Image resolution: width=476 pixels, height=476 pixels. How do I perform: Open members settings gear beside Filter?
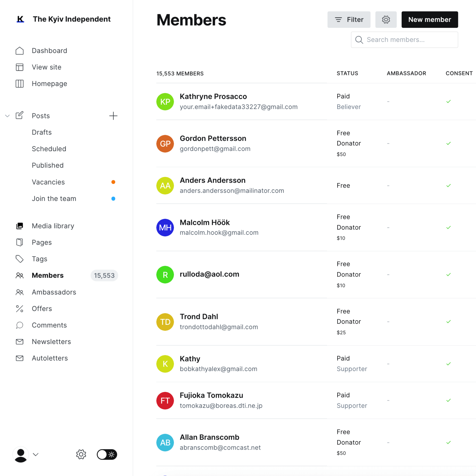[386, 19]
